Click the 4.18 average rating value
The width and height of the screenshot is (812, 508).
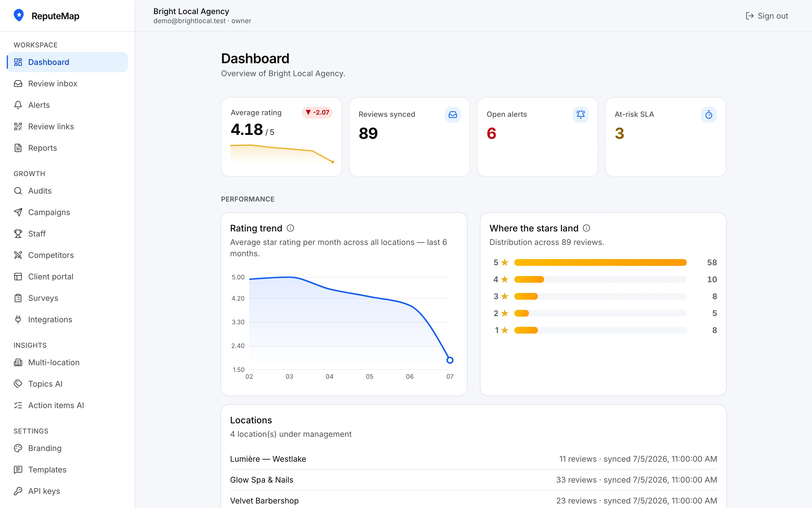(x=247, y=130)
